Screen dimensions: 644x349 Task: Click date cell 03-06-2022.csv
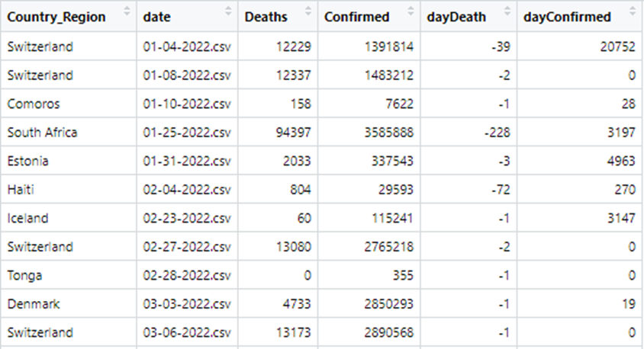pyautogui.click(x=187, y=332)
